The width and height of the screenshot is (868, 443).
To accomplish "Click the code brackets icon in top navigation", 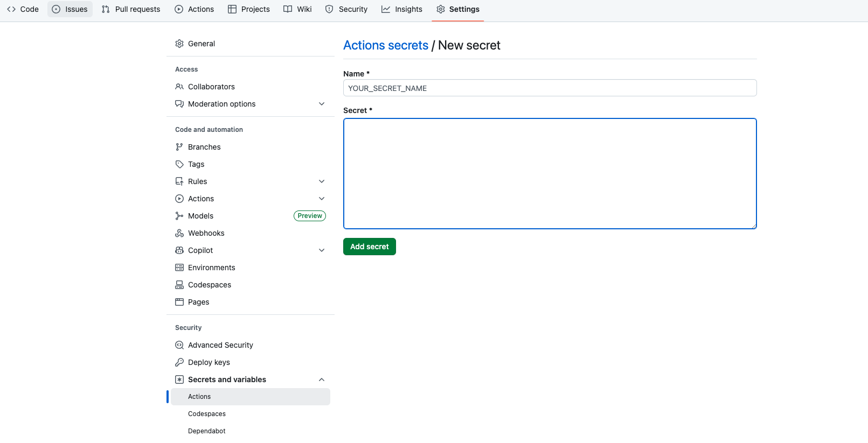I will pos(11,9).
